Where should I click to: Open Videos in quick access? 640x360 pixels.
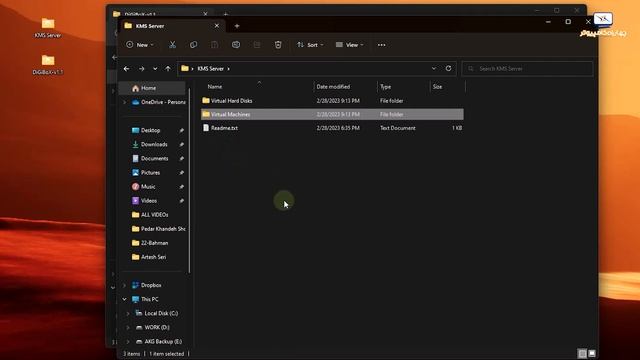click(144, 201)
